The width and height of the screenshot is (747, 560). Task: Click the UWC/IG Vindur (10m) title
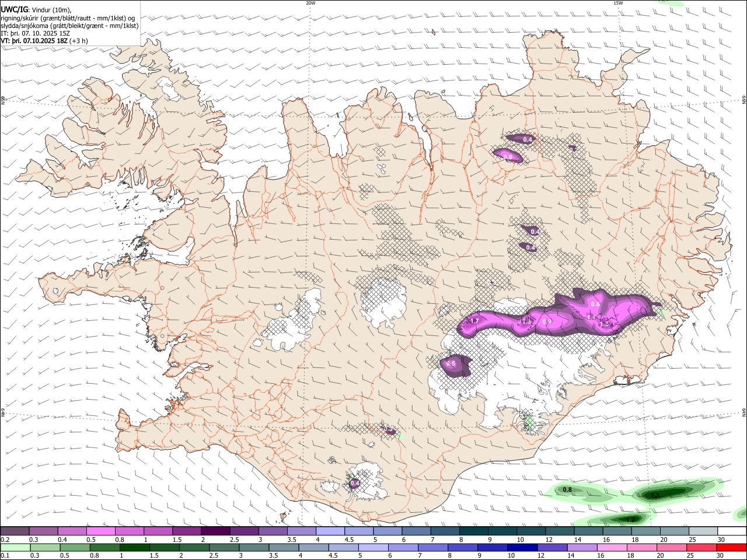point(36,9)
